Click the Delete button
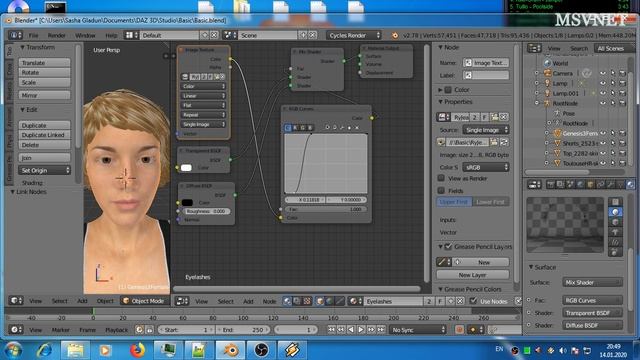This screenshot has width=640, height=360. point(44,145)
